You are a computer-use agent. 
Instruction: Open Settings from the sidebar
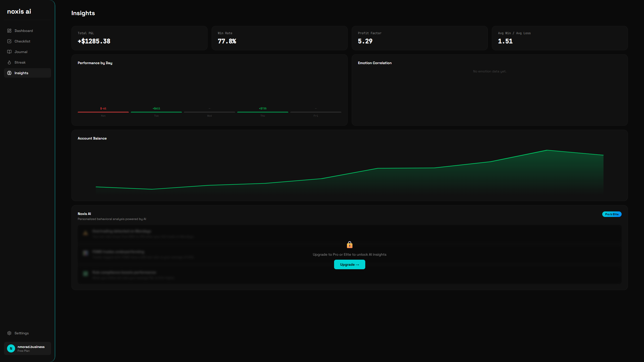[27, 333]
